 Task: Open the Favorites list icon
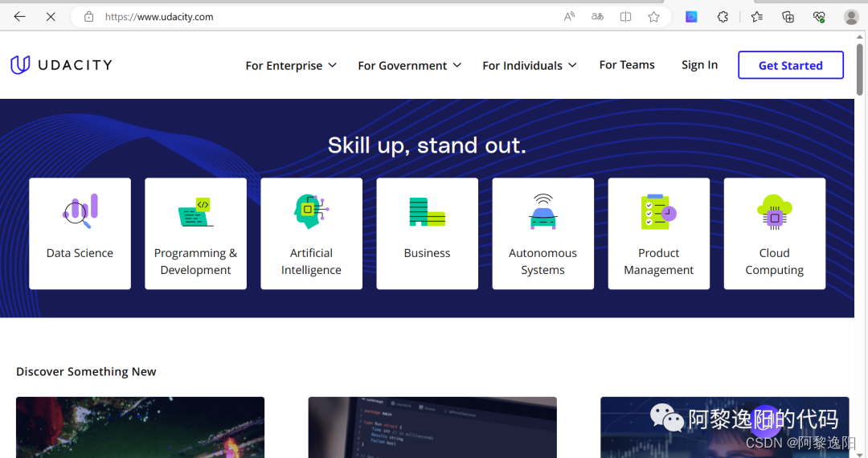pos(757,17)
